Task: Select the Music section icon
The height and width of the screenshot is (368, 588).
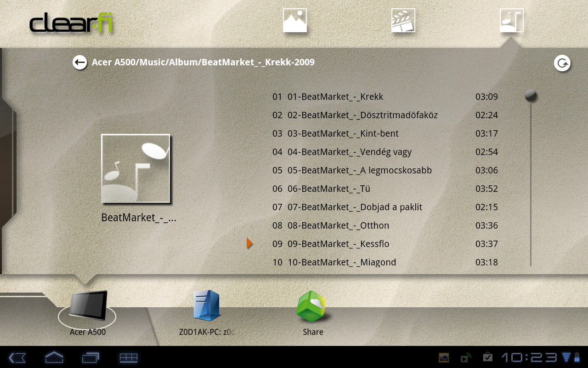Action: pyautogui.click(x=511, y=21)
